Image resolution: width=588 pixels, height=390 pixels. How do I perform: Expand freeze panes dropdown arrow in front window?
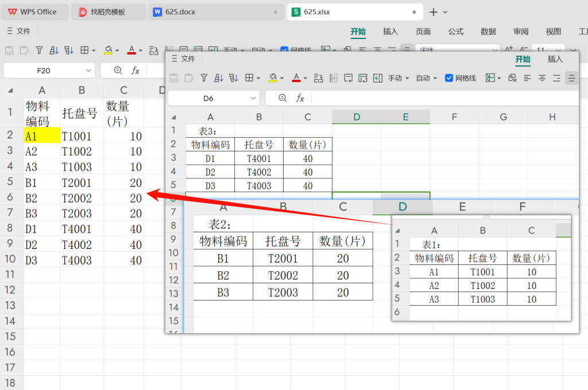tap(499, 78)
